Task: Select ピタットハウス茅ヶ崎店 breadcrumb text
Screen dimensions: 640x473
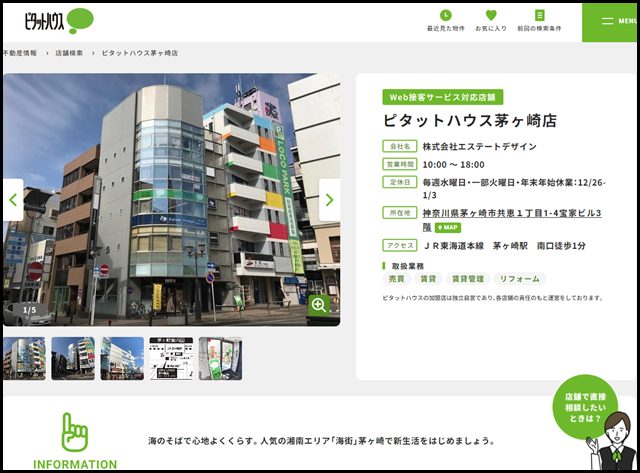Action: (140, 53)
